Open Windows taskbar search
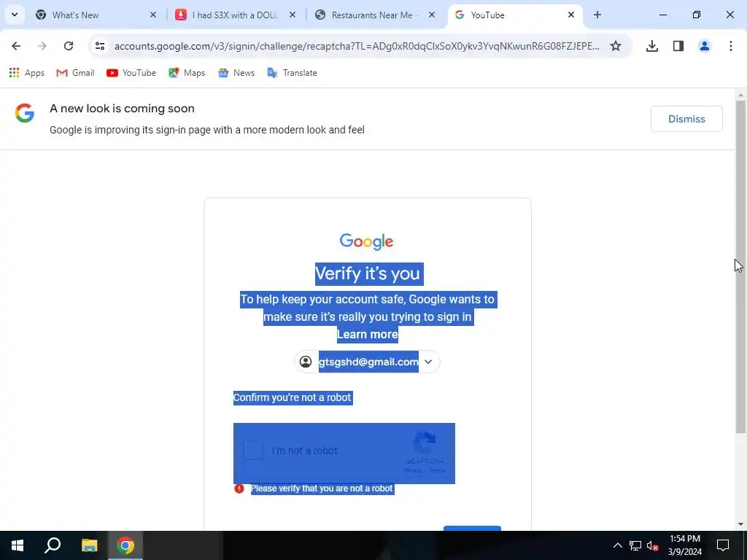Screen dimensions: 747x560 [53, 545]
